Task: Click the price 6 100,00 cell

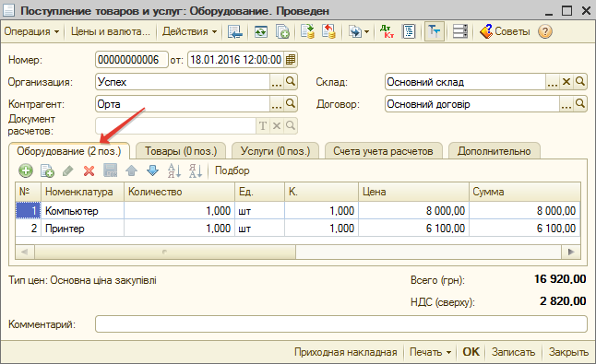Action: 413,229
